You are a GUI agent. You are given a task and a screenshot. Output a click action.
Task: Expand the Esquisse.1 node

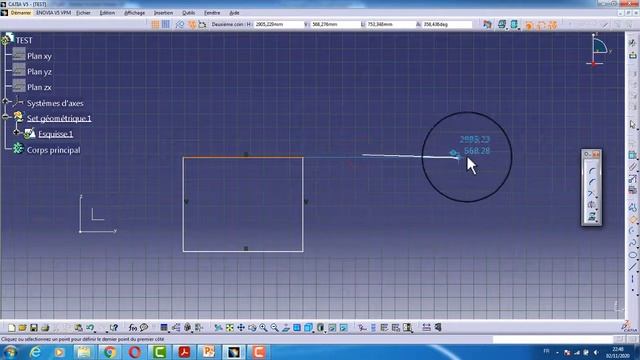[16, 133]
